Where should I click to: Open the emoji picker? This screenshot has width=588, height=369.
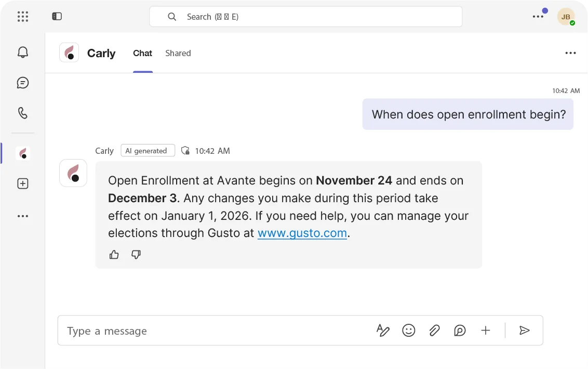409,331
